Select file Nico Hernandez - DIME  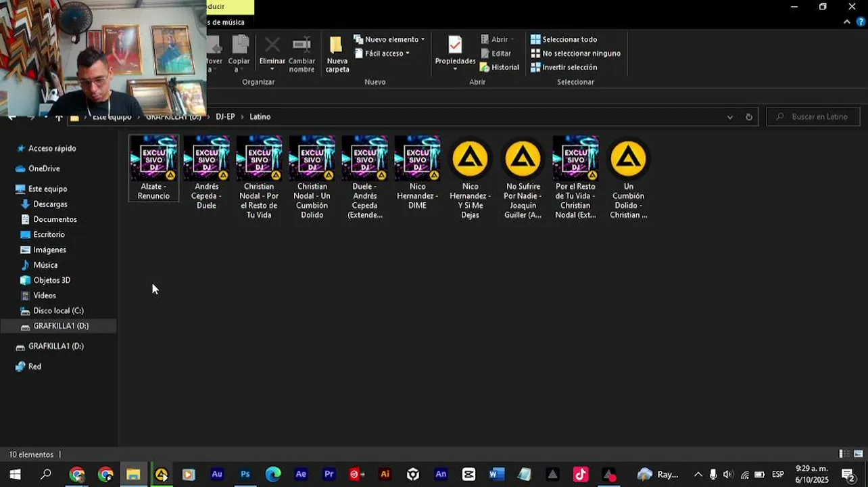tap(418, 173)
